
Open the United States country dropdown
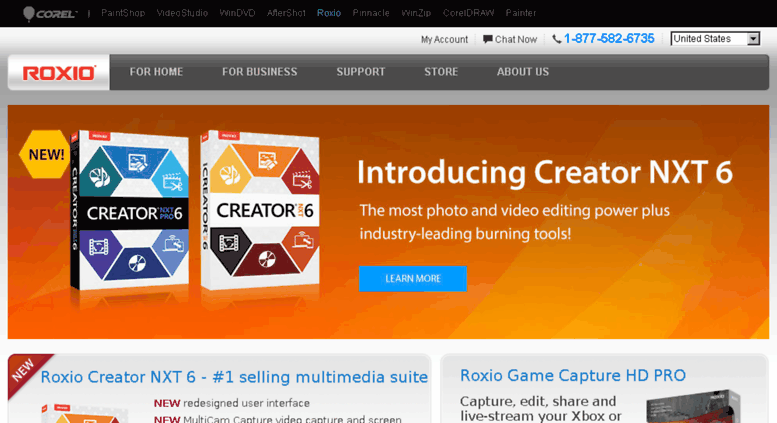point(715,39)
